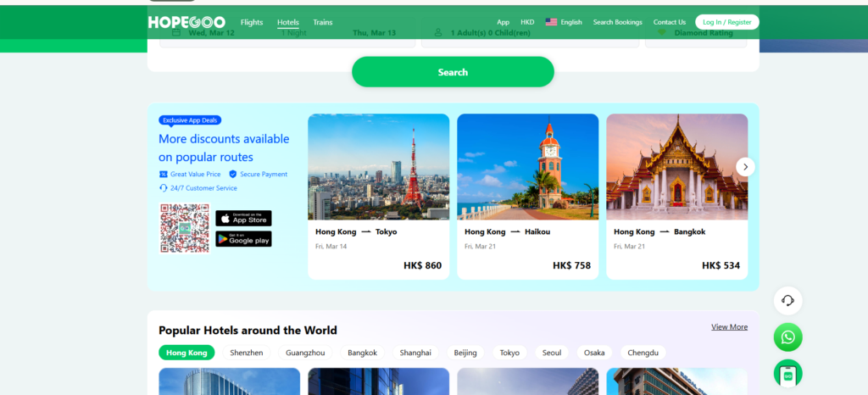The width and height of the screenshot is (868, 395).
Task: Select the Shenzhen city filter
Action: pyautogui.click(x=247, y=353)
